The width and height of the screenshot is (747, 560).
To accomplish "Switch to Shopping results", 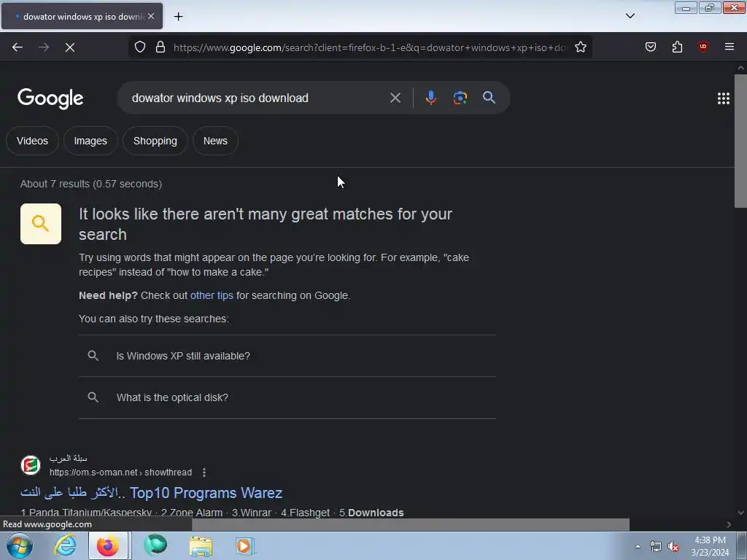I will [x=155, y=141].
